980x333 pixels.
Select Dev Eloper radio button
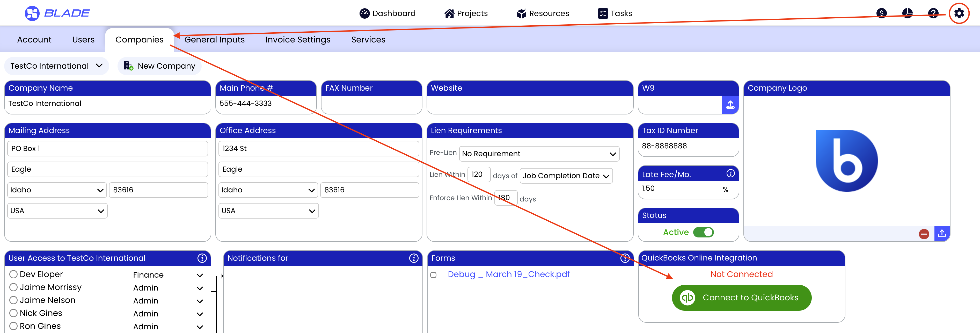[x=14, y=274]
